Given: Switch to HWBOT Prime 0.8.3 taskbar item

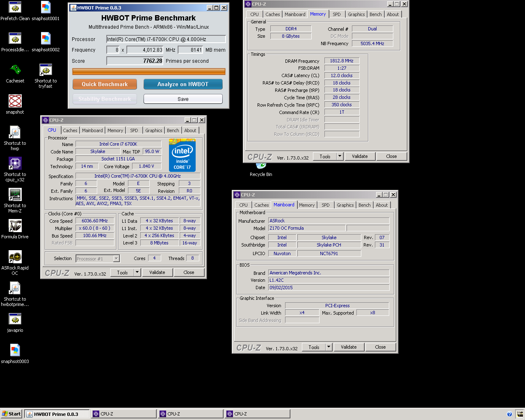Looking at the screenshot, I should [57, 414].
